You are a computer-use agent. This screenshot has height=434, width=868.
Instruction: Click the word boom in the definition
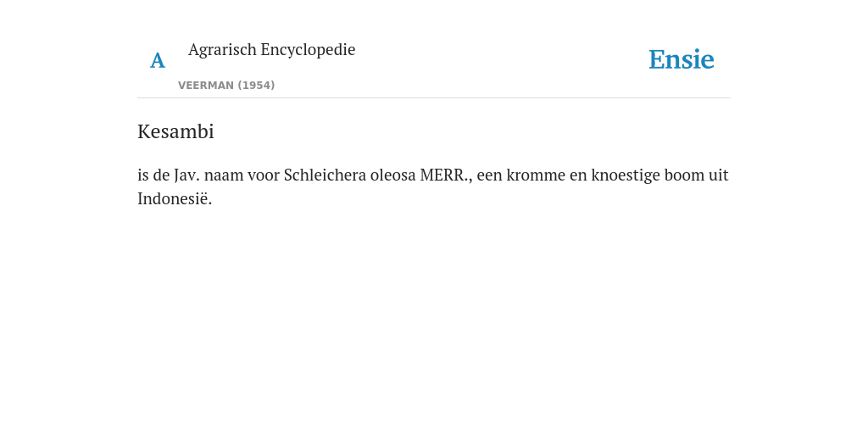point(682,175)
